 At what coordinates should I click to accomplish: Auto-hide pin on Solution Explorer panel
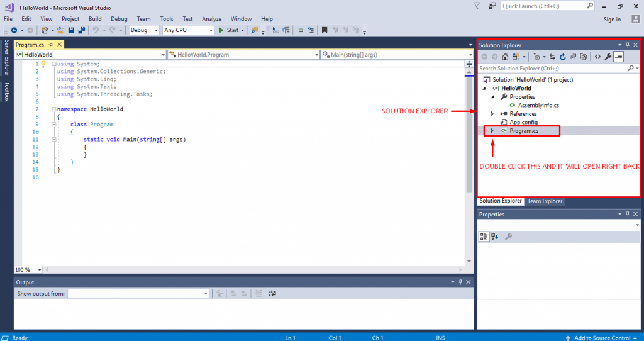point(628,45)
